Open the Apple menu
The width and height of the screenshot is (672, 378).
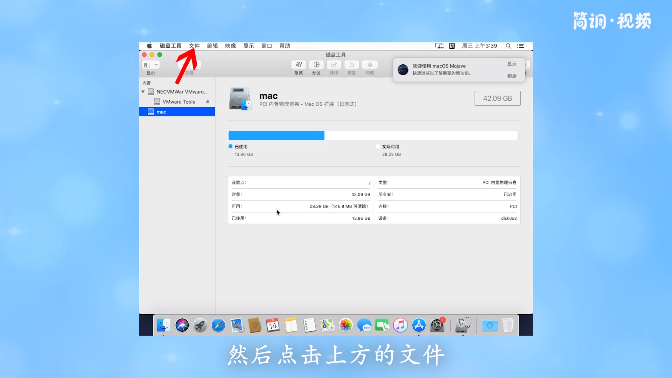point(149,45)
